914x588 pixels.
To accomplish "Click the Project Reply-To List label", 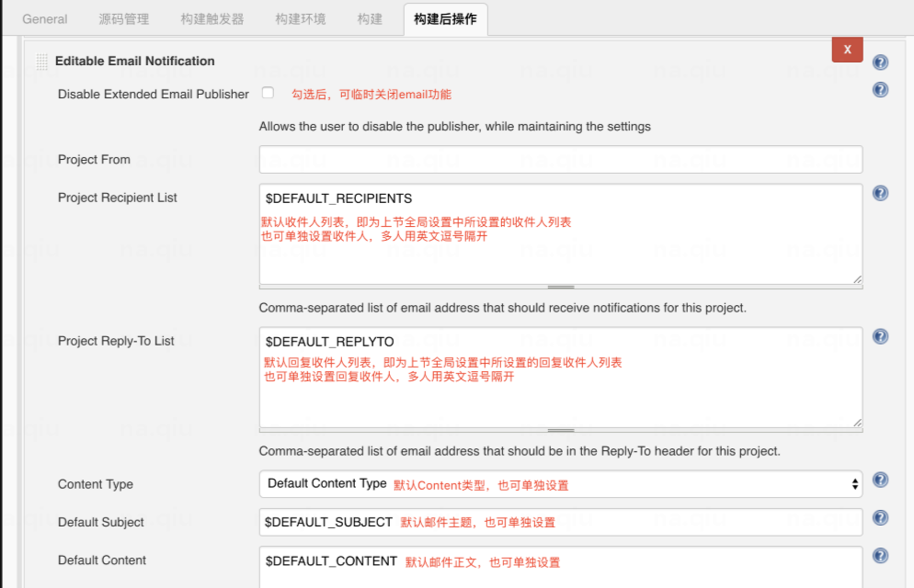I will (x=116, y=341).
